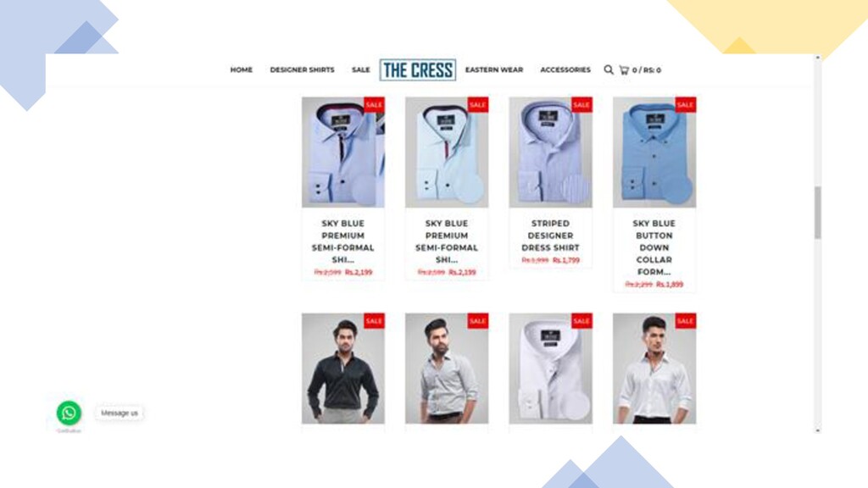Go to the Sale menu item
The image size is (868, 488).
(x=360, y=69)
